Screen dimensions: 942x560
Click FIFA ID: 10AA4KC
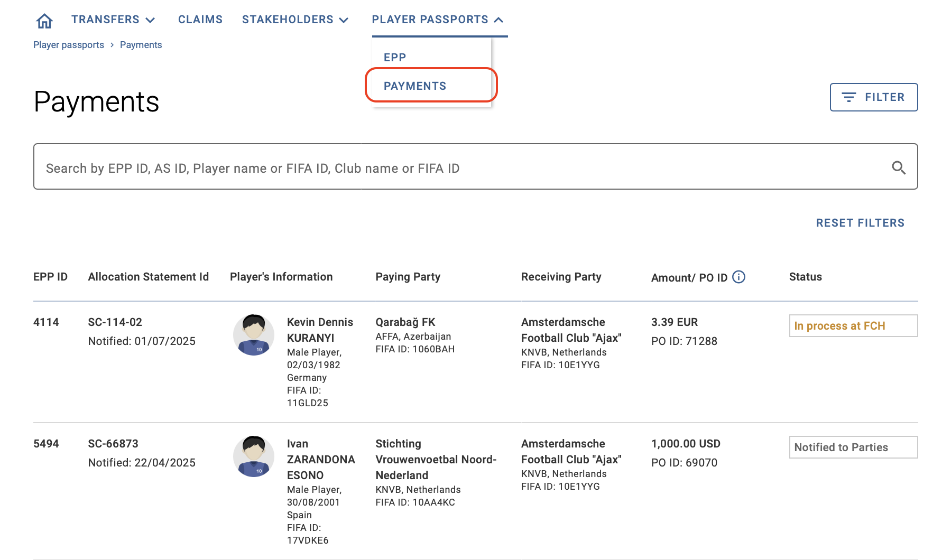[x=415, y=502]
